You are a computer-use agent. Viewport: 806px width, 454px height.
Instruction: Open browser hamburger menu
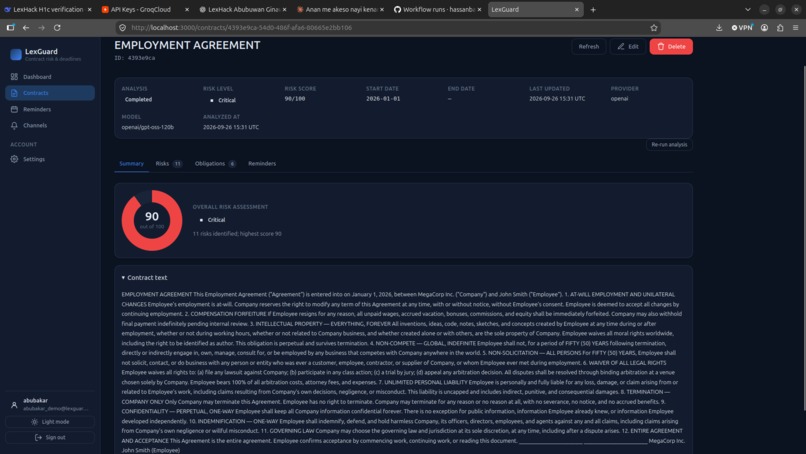click(796, 28)
